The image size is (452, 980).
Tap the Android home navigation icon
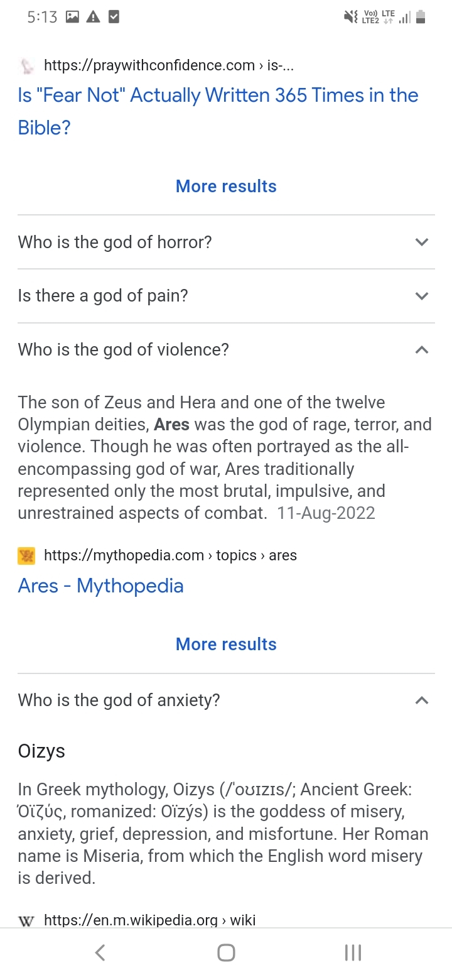click(x=226, y=952)
